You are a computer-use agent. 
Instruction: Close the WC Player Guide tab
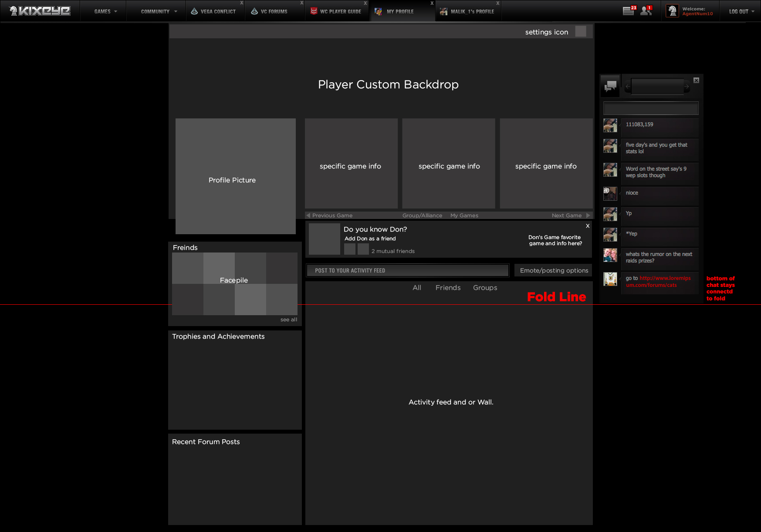365,3
